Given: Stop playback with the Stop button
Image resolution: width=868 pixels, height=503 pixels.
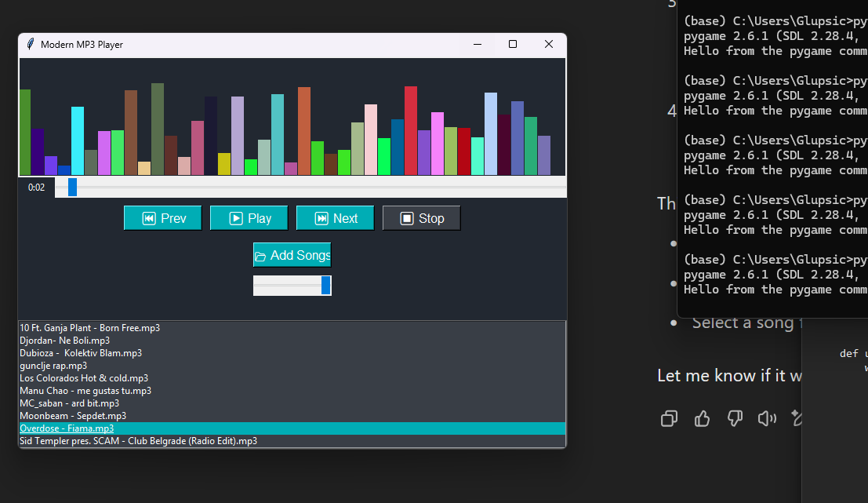Looking at the screenshot, I should coord(422,218).
